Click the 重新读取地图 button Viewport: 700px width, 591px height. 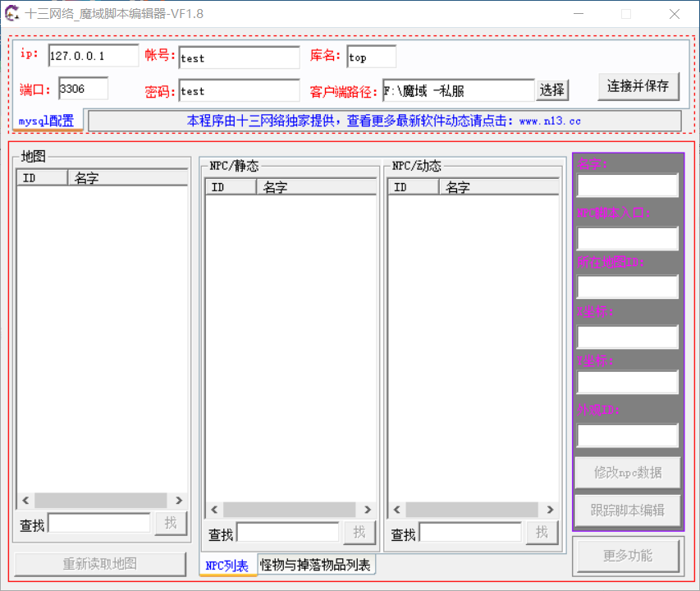(x=100, y=564)
